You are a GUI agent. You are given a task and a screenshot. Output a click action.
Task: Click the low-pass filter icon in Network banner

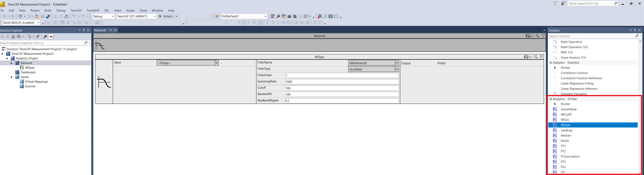click(x=100, y=45)
